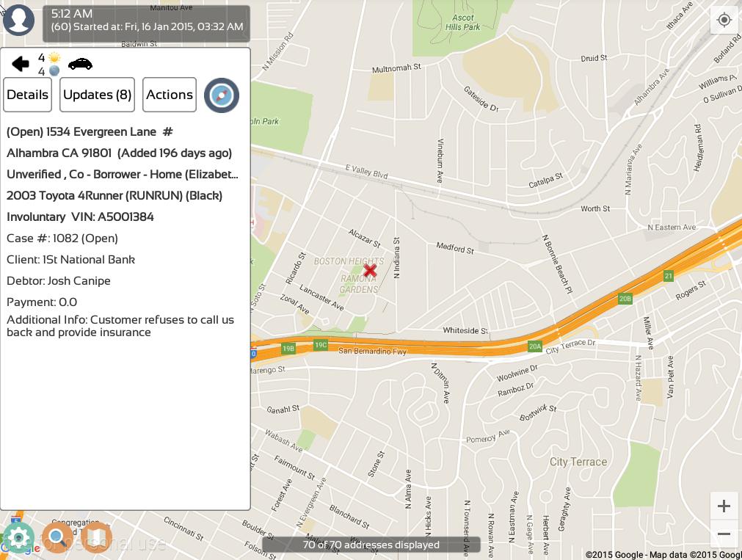The image size is (742, 560).
Task: Open the user profile avatar
Action: (x=19, y=20)
